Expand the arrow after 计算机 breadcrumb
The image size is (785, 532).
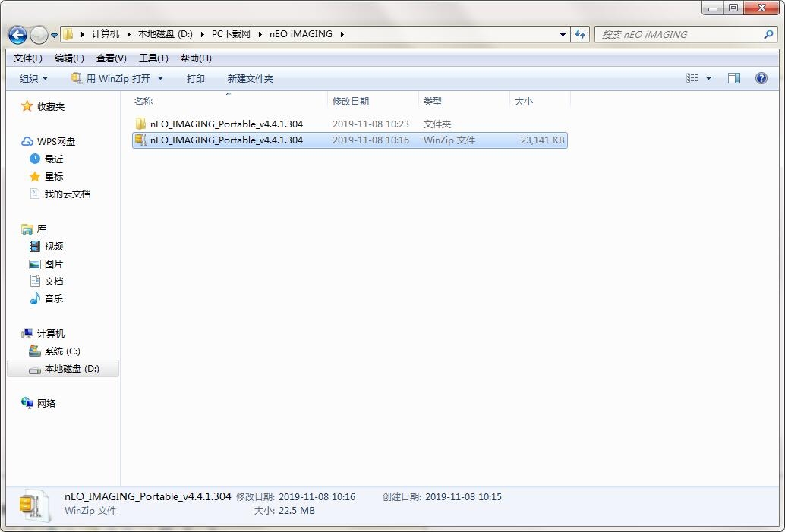128,34
